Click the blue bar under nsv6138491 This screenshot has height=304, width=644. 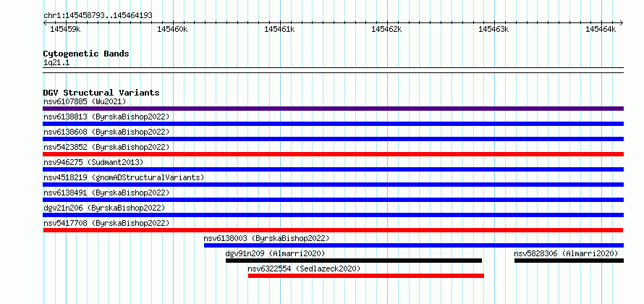coord(333,200)
